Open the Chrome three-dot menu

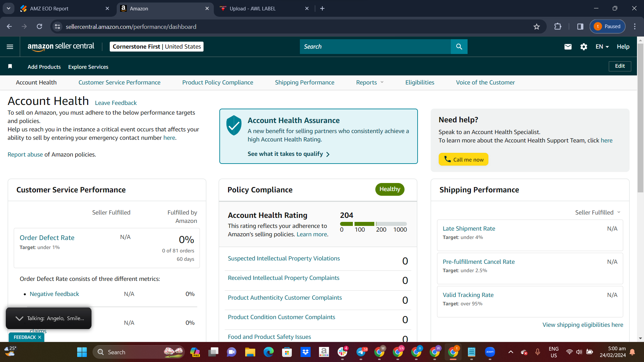click(x=635, y=26)
